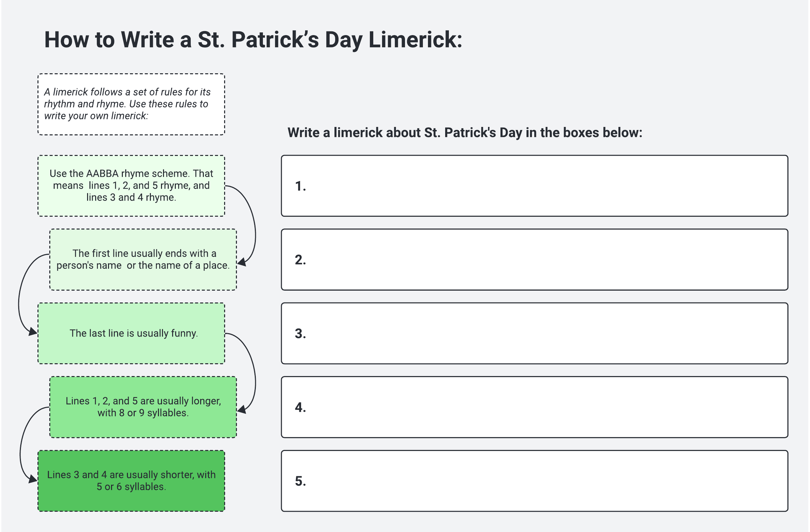This screenshot has height=532, width=810.
Task: Select the page title about St. Patrick's Day Limerick
Action: point(253,40)
